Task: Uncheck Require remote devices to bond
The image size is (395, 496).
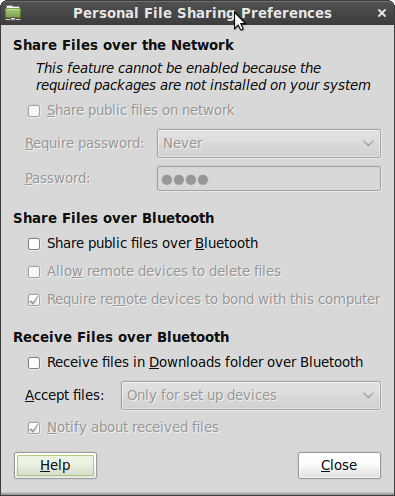Action: (34, 300)
